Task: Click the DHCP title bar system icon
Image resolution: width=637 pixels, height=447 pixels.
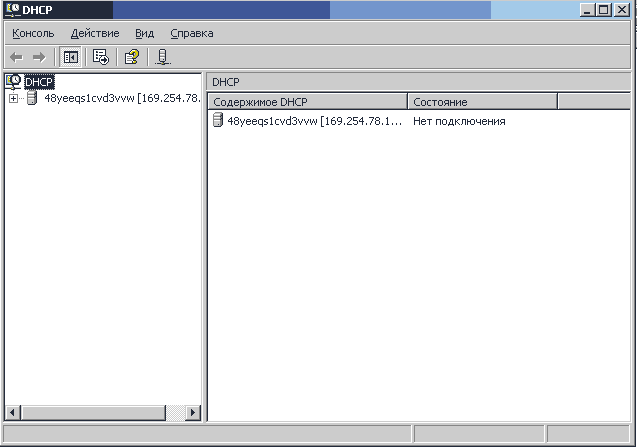Action: (x=13, y=9)
